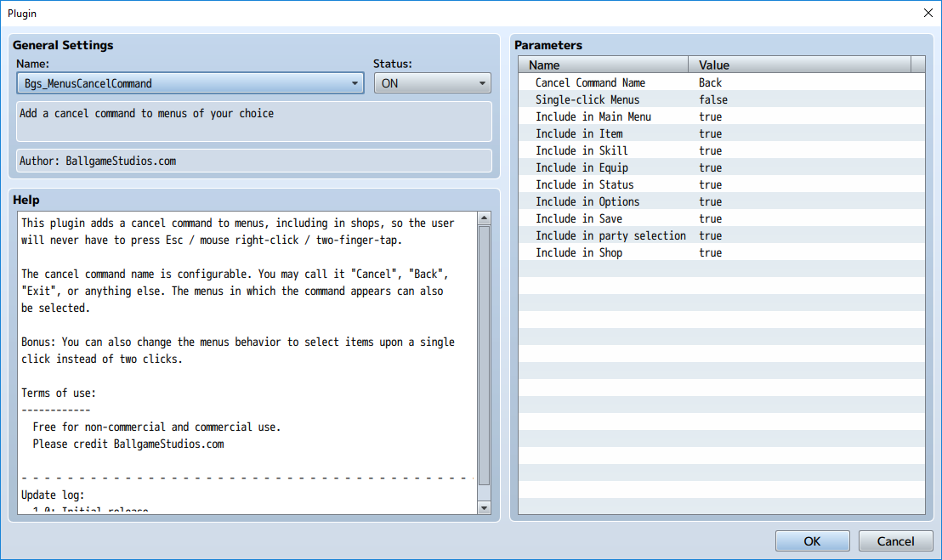Screen dimensions: 942x560
Task: Select the Include in Item parameter
Action: [721, 134]
